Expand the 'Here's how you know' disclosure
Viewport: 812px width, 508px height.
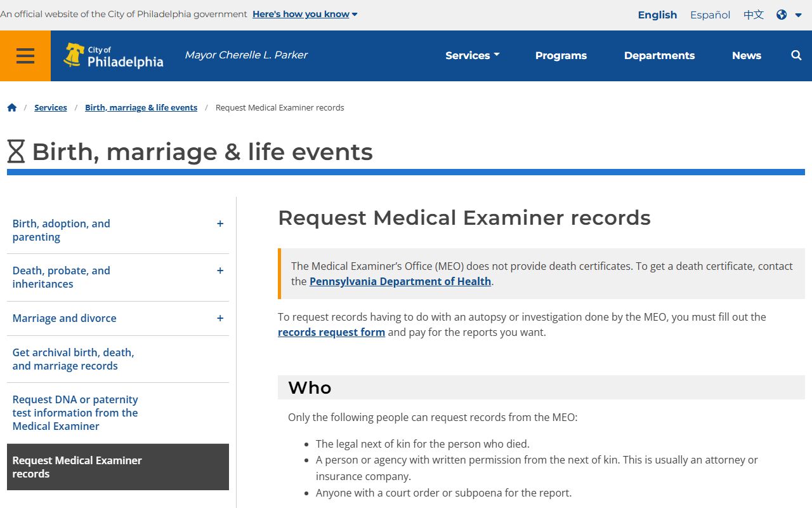click(304, 14)
